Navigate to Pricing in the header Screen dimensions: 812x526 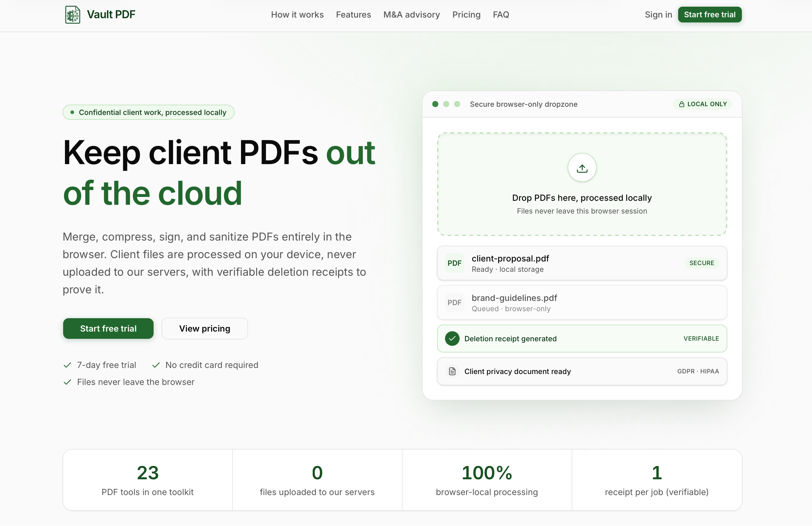tap(466, 15)
